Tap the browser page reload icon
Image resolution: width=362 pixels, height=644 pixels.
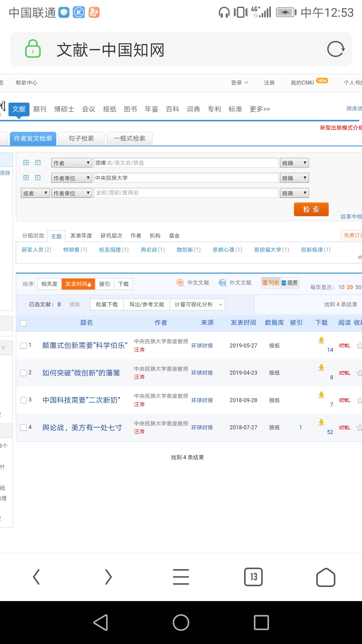[336, 49]
